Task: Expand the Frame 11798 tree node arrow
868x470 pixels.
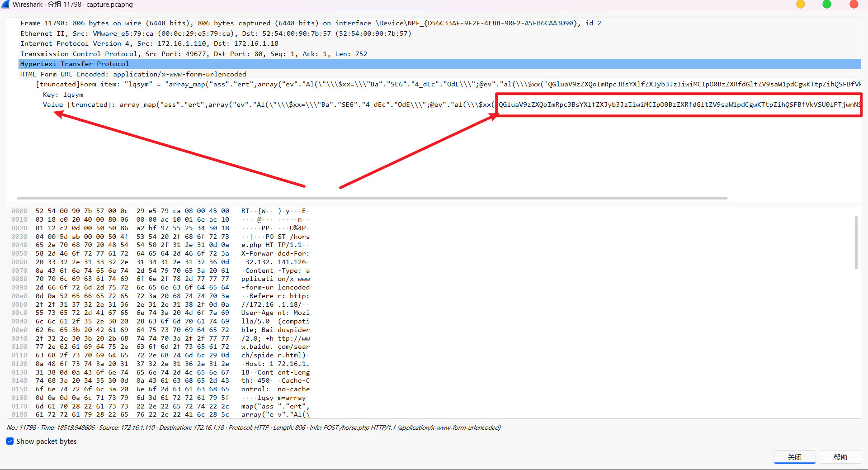Action: tap(14, 23)
